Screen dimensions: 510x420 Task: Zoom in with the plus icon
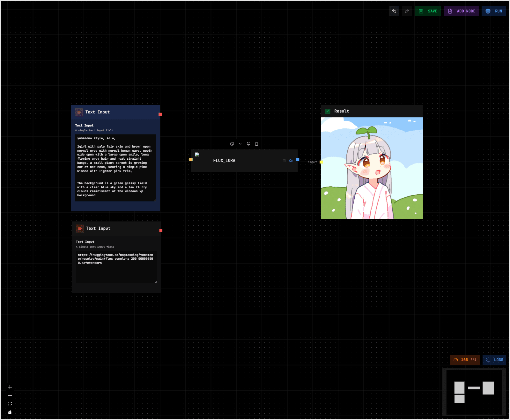(x=10, y=387)
